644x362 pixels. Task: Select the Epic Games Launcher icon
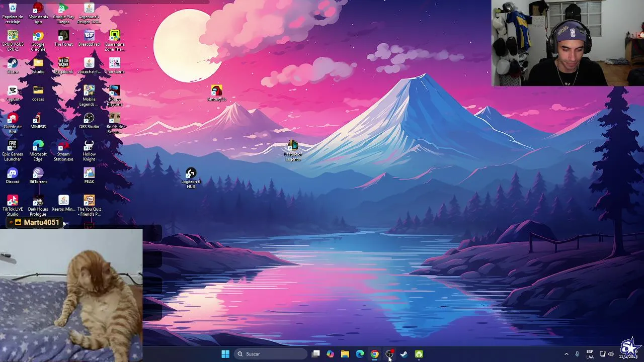pos(13,151)
